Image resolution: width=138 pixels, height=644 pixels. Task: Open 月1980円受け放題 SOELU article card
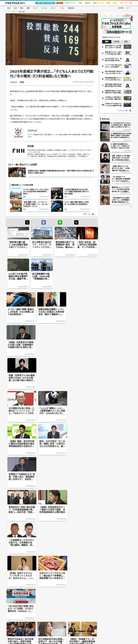click(x=21, y=605)
